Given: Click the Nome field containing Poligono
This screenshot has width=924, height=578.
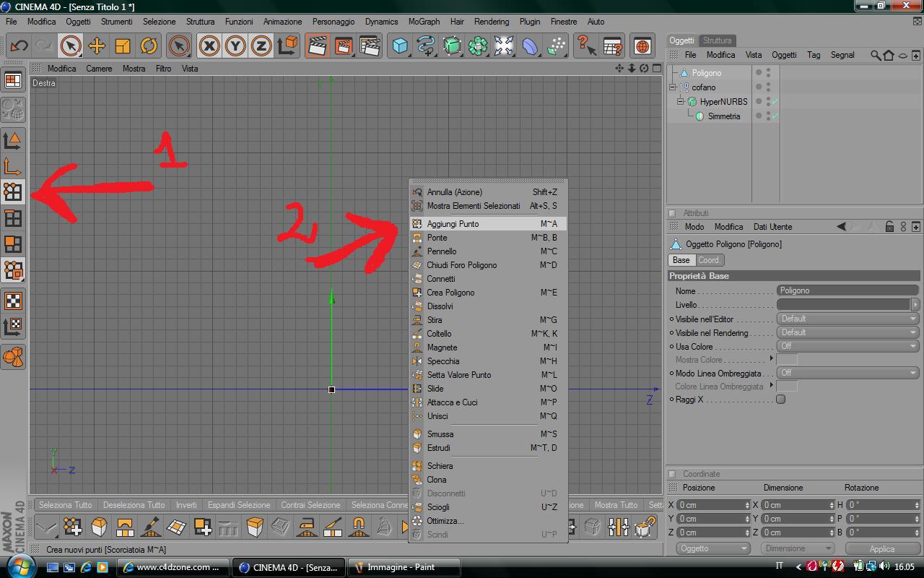Looking at the screenshot, I should click(848, 290).
